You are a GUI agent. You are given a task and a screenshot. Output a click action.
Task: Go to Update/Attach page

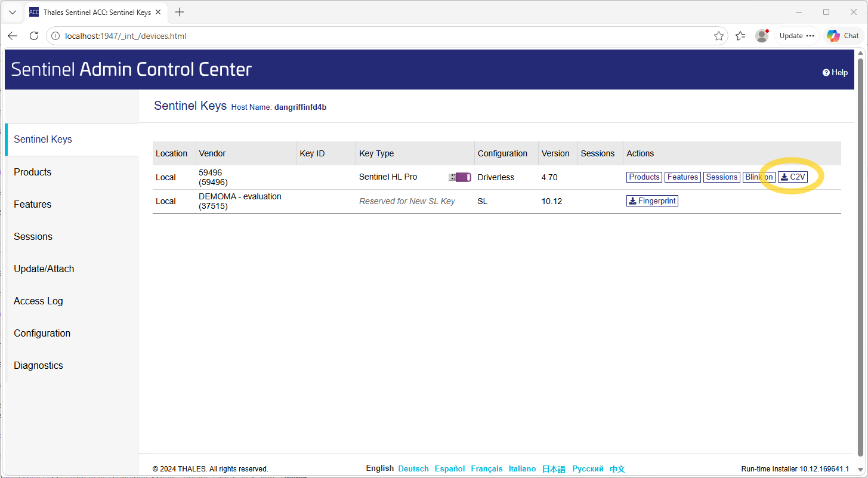pyautogui.click(x=72, y=269)
